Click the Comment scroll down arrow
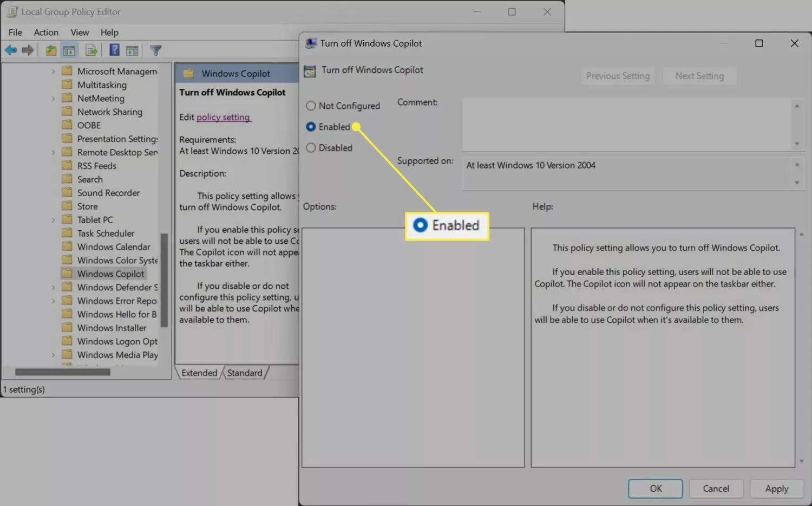Image resolution: width=812 pixels, height=506 pixels. [x=797, y=144]
